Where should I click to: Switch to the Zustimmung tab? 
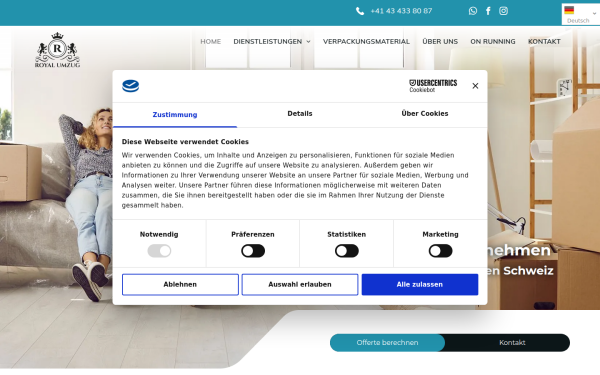(x=175, y=115)
